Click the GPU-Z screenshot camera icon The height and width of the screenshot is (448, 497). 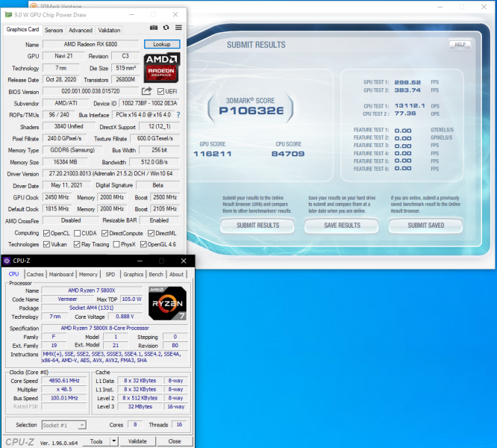(x=154, y=29)
